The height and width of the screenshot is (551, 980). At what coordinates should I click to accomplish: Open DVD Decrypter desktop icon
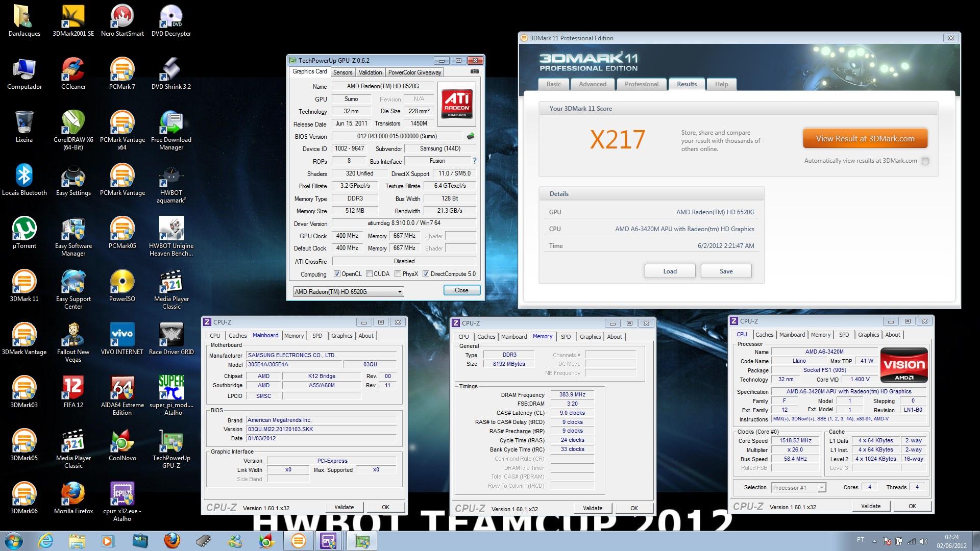pos(171,20)
